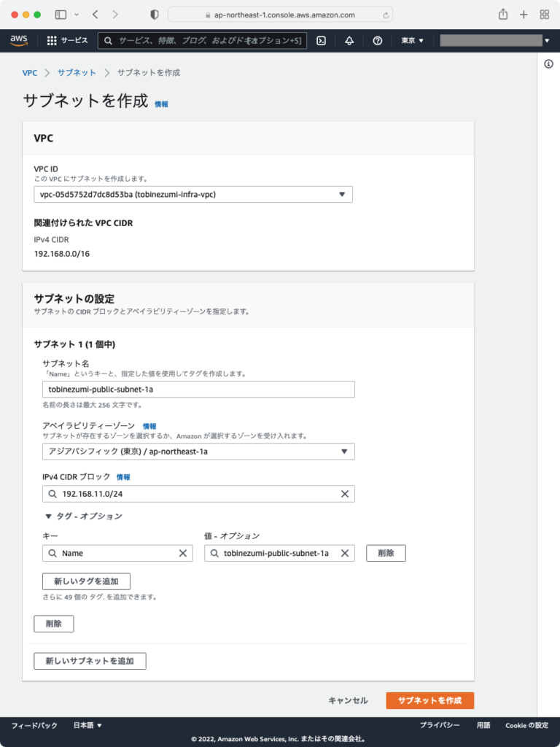
Task: Click the AWS services search box
Action: (x=203, y=41)
